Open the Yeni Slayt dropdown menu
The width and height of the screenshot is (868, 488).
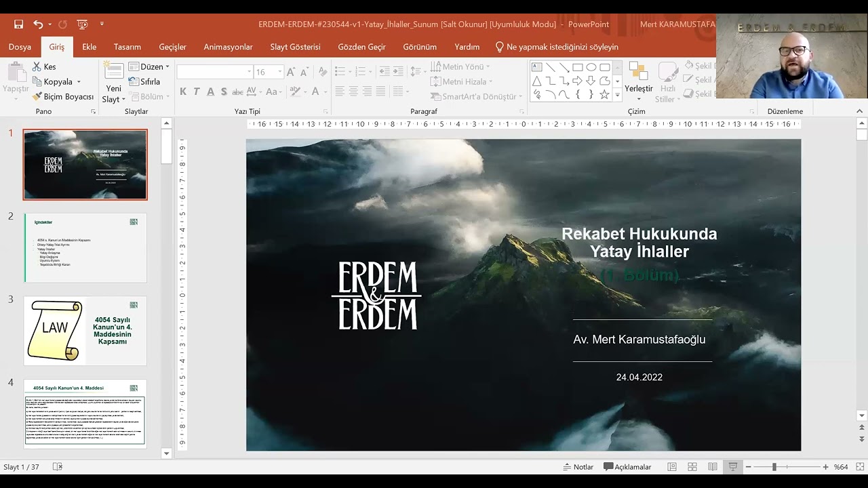114,99
